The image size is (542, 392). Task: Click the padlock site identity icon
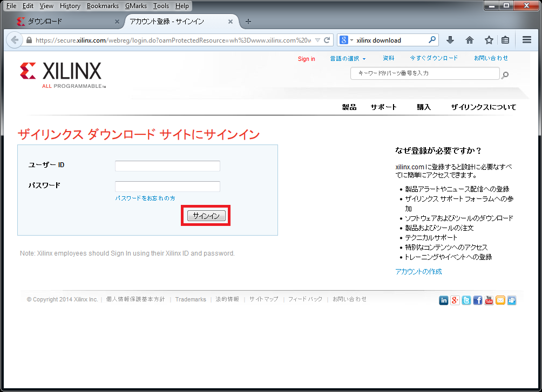click(x=29, y=40)
